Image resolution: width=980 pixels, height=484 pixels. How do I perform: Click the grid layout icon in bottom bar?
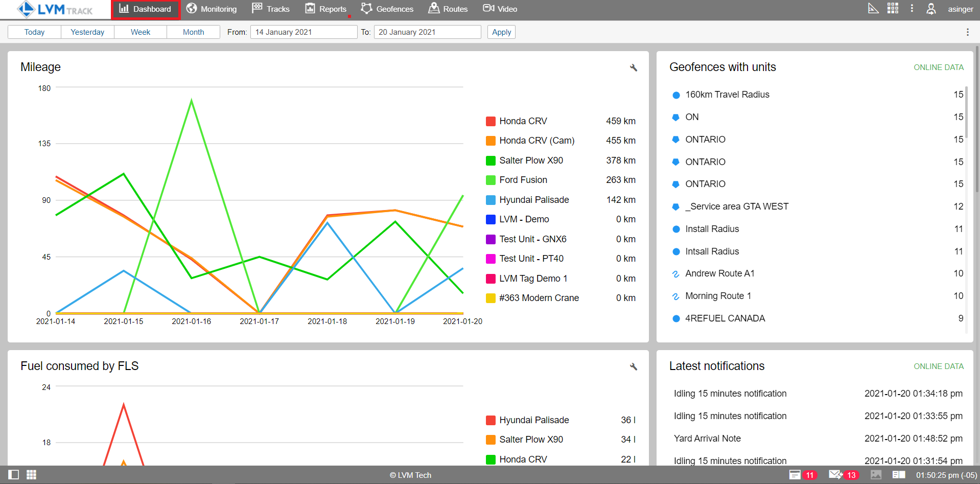tap(31, 475)
